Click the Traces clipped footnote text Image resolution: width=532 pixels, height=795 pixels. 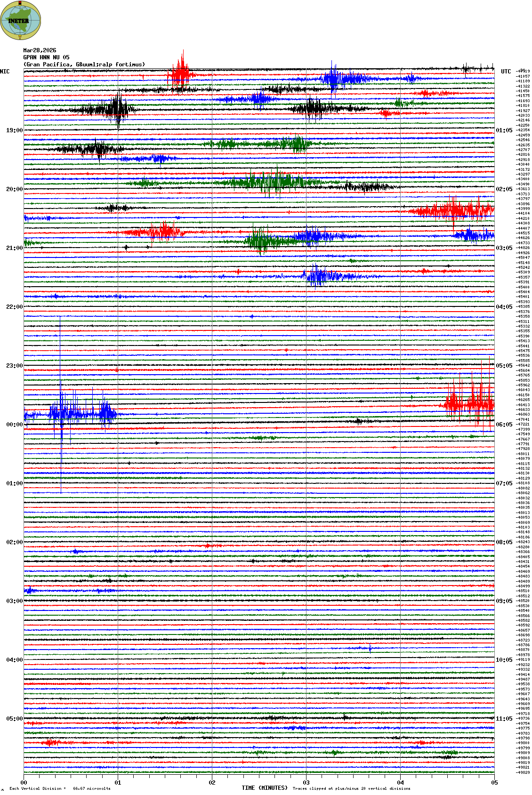351,788
